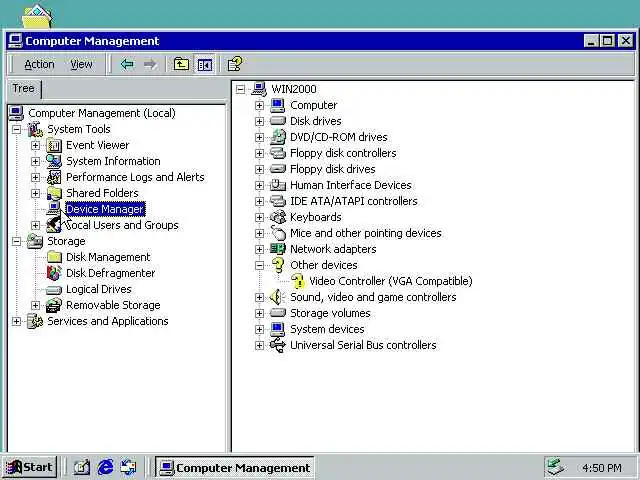Screen dimensions: 640x480
Task: Click the Video Controller warning icon
Action: pos(298,281)
